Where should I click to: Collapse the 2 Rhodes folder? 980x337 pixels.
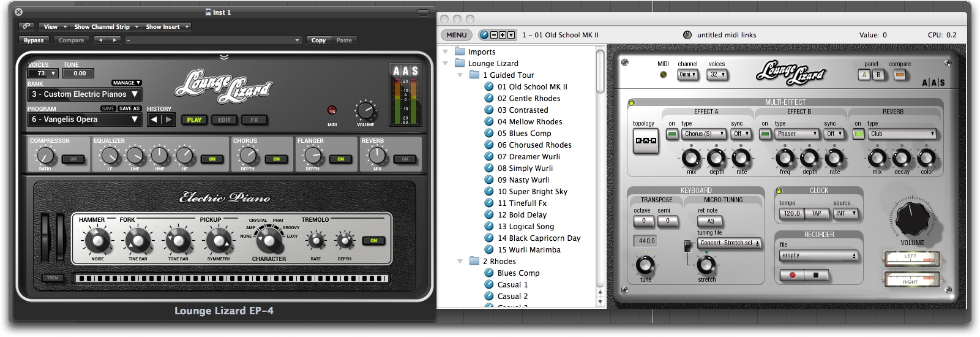click(460, 262)
